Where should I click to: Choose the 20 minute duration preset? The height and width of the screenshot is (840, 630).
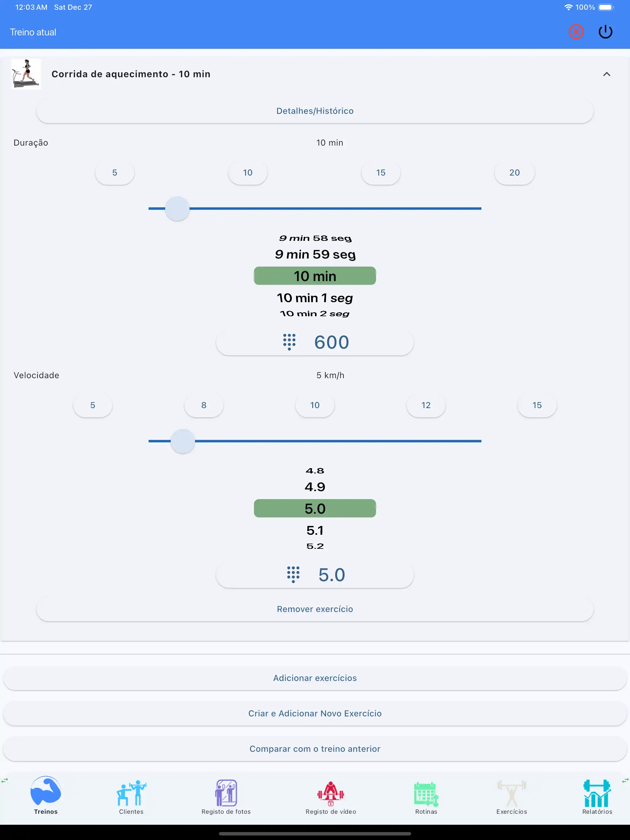(x=514, y=173)
